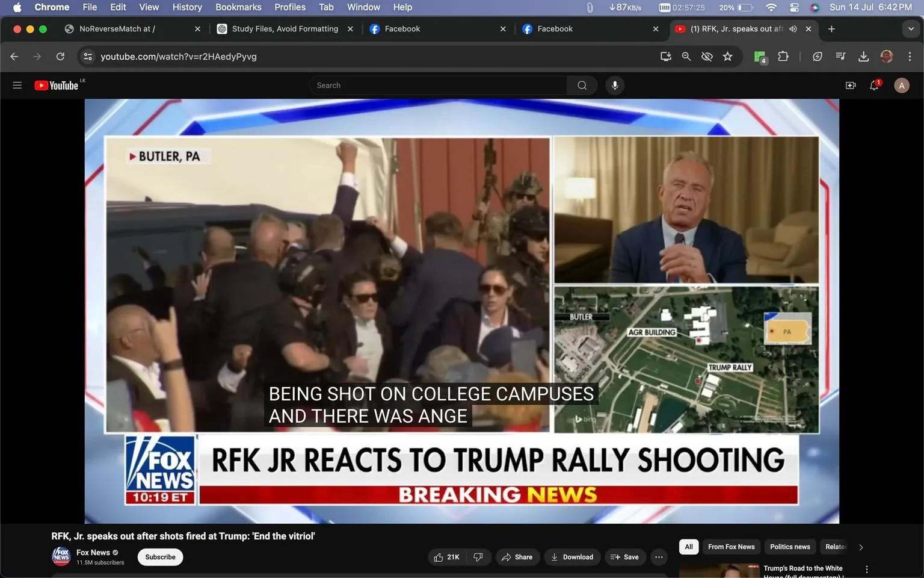The image size is (924, 578).
Task: Click the install/cast screen icon in address bar
Action: (666, 57)
